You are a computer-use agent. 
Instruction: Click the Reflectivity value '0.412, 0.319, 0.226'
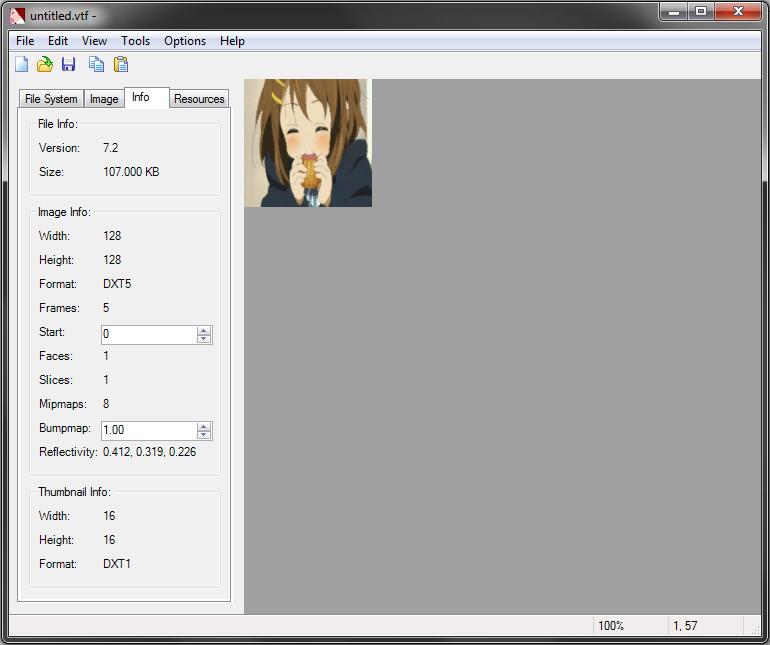point(149,452)
